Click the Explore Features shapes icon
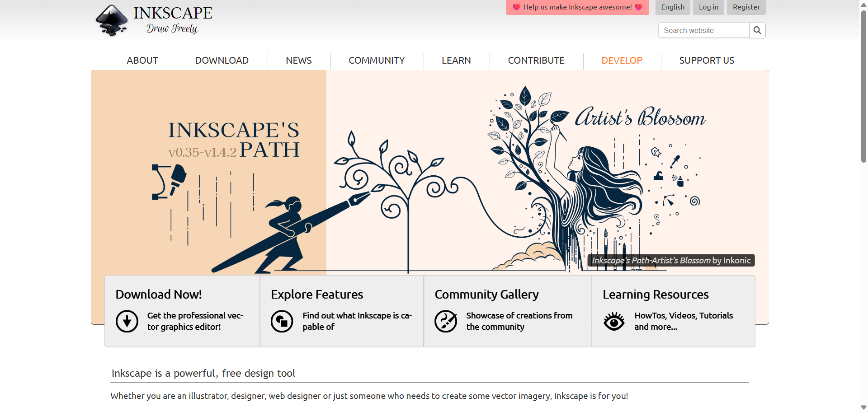This screenshot has width=868, height=412. pyautogui.click(x=282, y=321)
